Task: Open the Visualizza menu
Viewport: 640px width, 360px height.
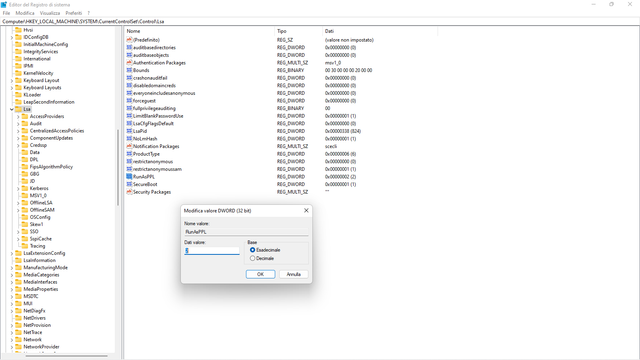Action: coord(50,13)
